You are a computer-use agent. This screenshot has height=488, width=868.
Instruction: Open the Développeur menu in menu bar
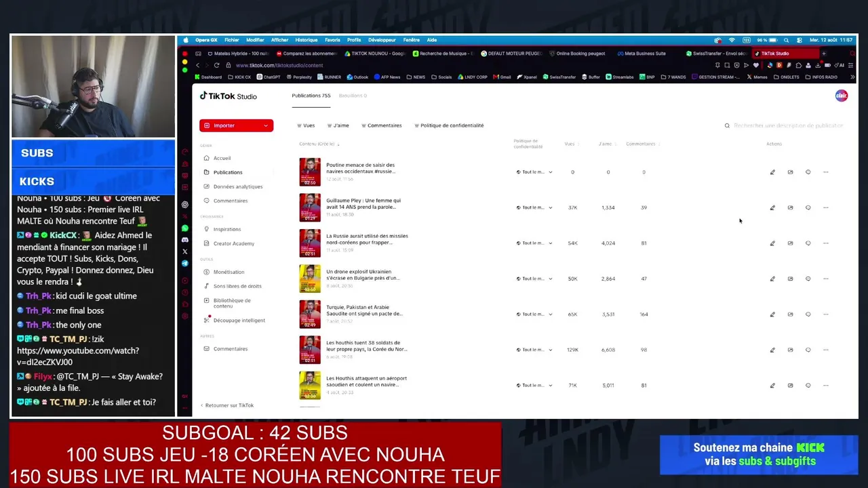(382, 40)
